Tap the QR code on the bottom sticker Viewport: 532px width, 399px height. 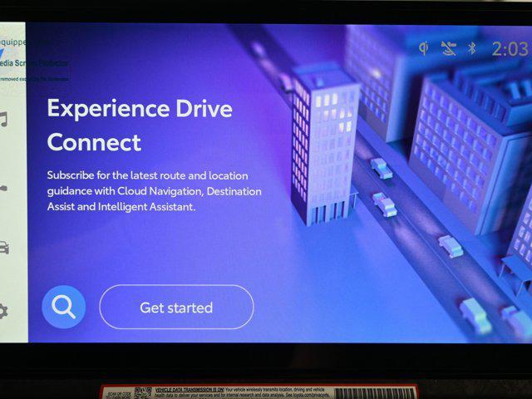click(x=143, y=392)
